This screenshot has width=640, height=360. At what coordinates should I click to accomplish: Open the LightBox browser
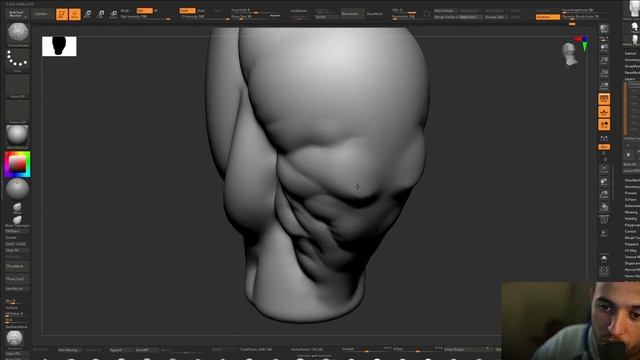[x=41, y=14]
